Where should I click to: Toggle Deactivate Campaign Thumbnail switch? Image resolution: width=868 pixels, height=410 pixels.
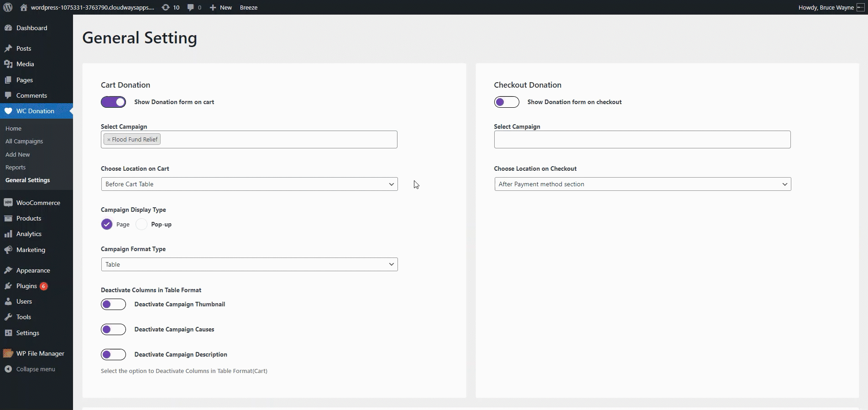click(113, 304)
